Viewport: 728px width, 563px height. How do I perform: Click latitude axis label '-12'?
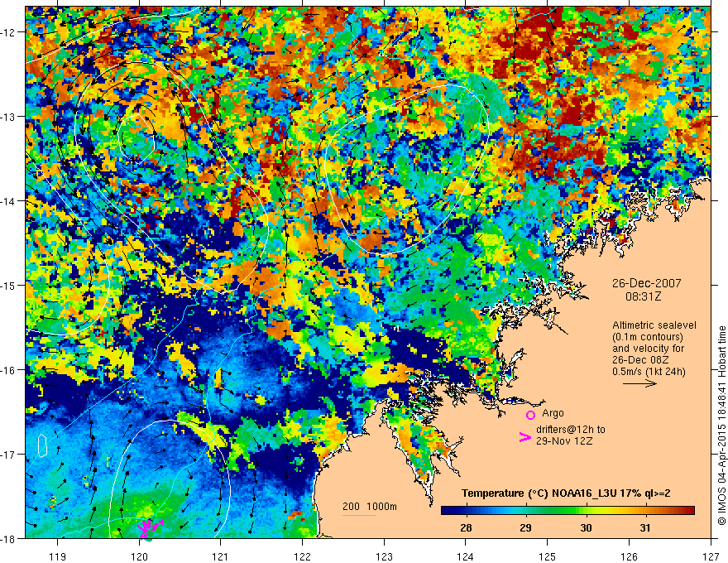8,32
